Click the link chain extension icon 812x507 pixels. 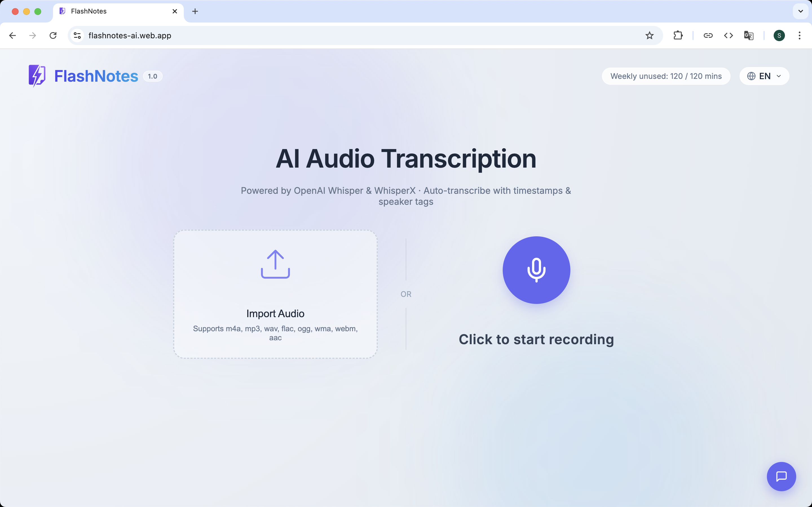(708, 35)
